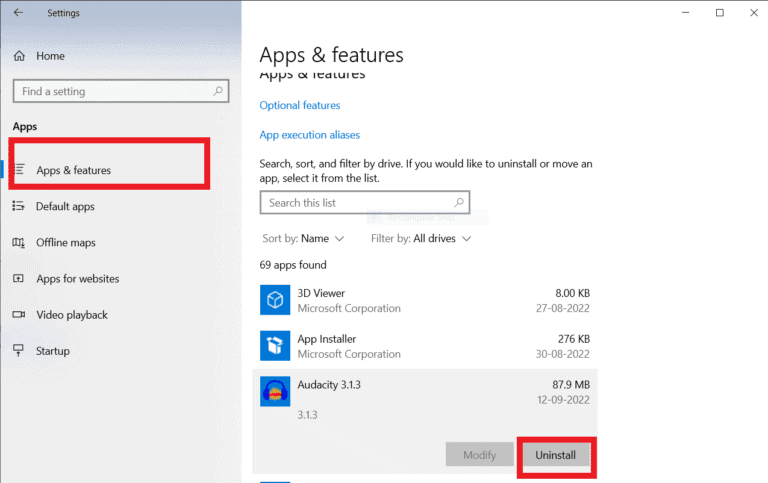Viewport: 768px width, 483px height.
Task: Open the Optional features link
Action: (300, 105)
